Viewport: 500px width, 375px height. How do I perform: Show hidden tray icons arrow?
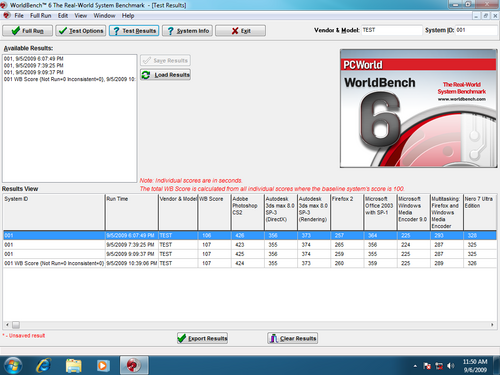coord(415,366)
